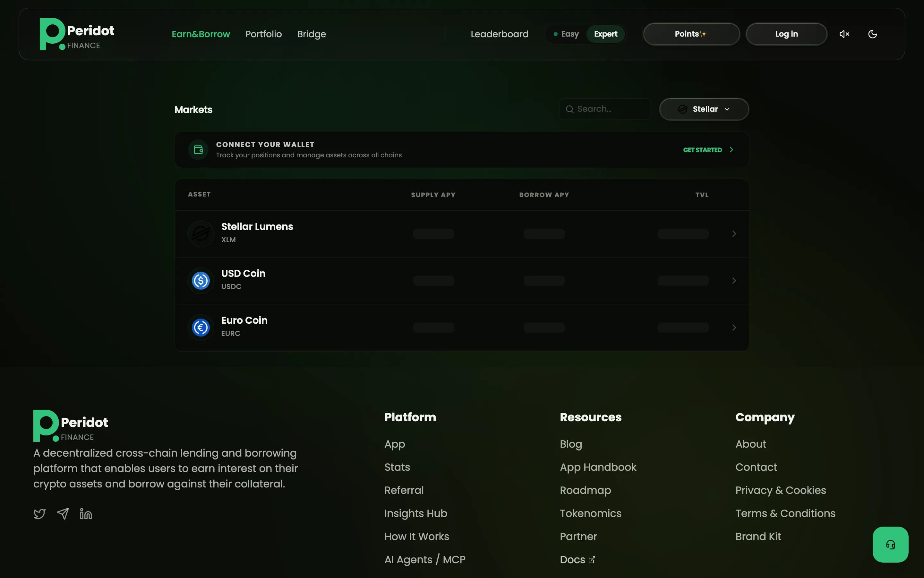
Task: Click the SUPPLY APY column header
Action: [433, 195]
